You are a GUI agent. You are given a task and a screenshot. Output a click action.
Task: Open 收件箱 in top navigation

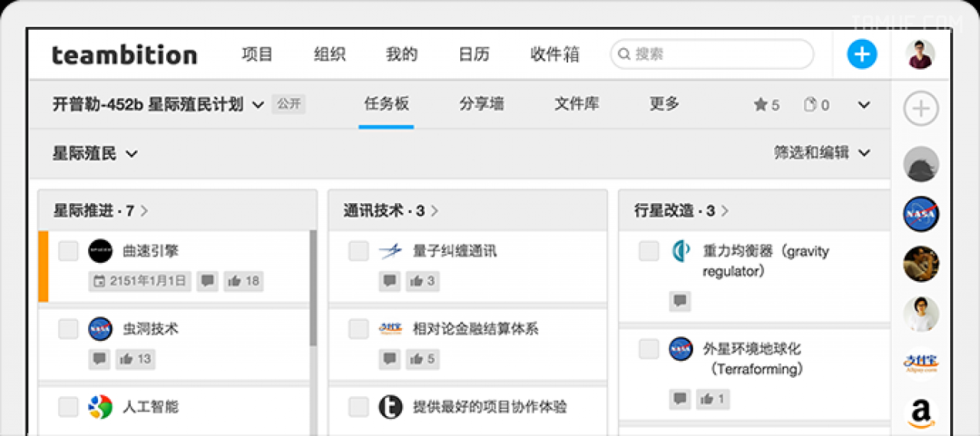[555, 54]
